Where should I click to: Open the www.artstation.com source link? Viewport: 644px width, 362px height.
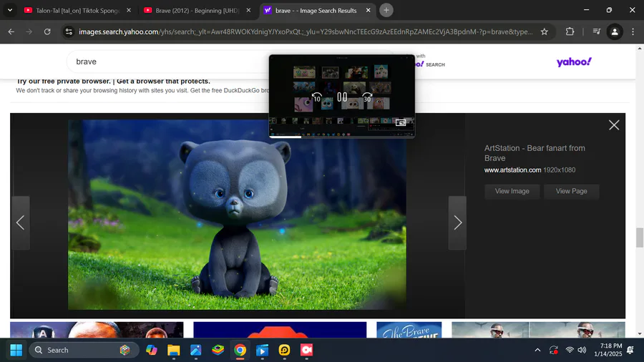pos(512,170)
